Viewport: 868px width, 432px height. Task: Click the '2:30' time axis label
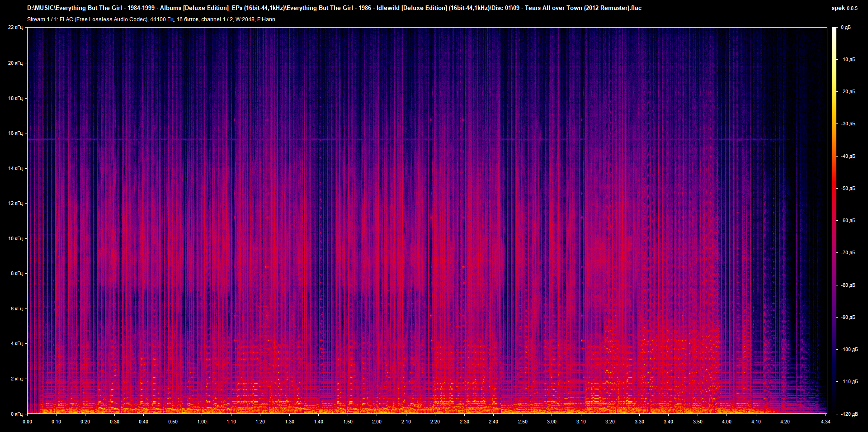464,422
